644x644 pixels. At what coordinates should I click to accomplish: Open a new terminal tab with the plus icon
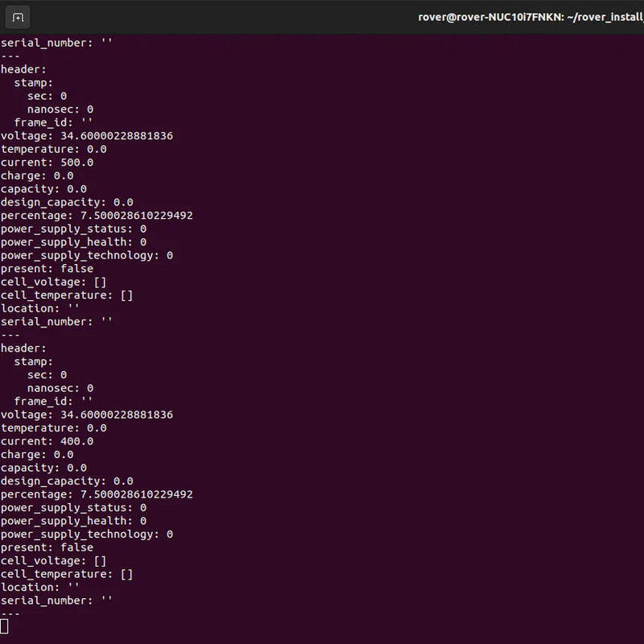point(18,17)
